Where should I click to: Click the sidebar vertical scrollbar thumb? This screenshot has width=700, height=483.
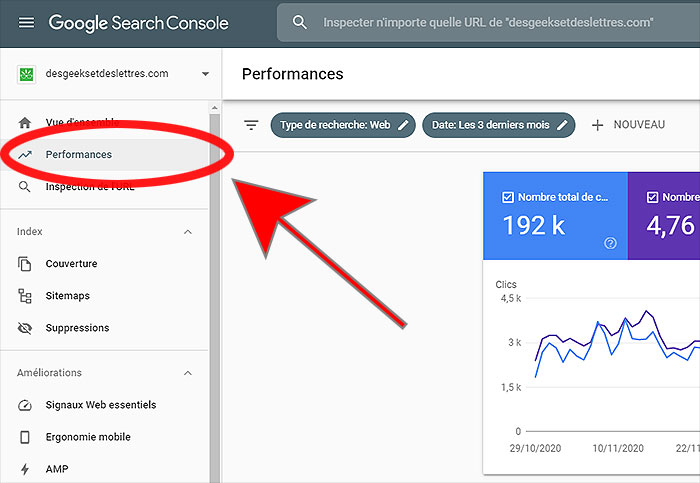pyautogui.click(x=215, y=298)
